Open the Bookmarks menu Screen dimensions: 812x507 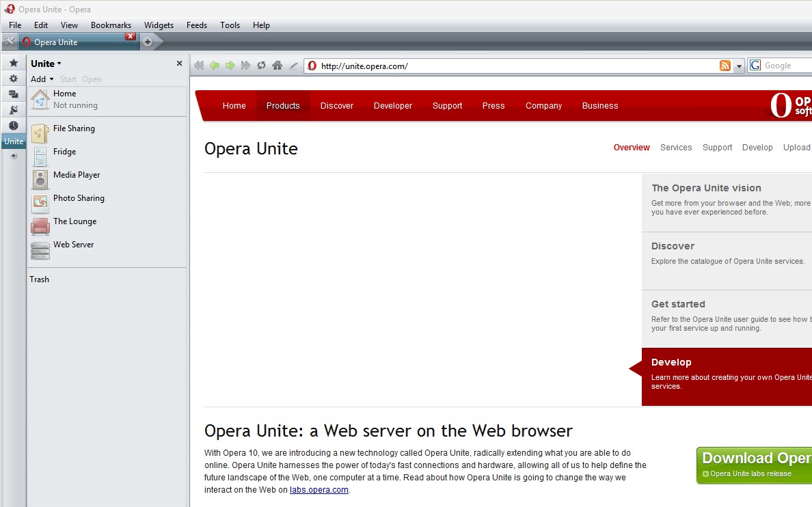click(111, 25)
